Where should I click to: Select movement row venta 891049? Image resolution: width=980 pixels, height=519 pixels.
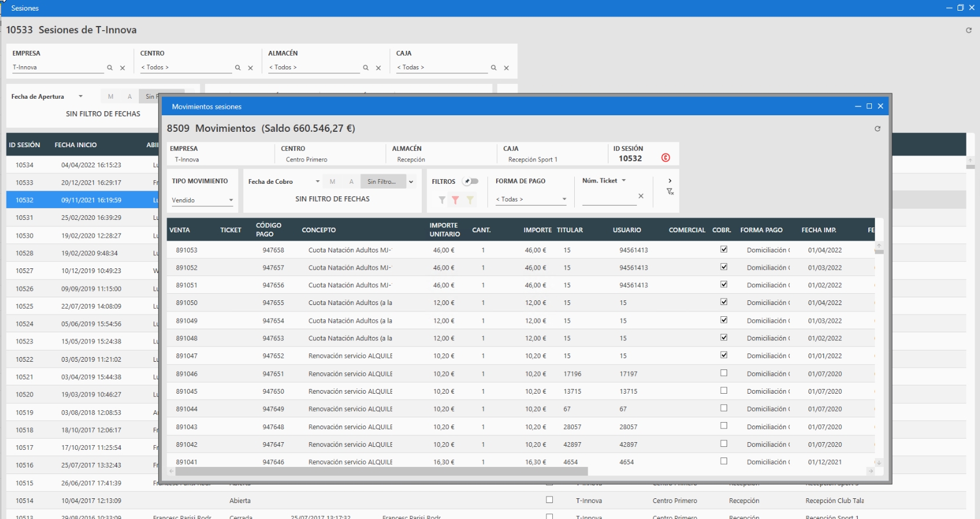click(x=520, y=320)
